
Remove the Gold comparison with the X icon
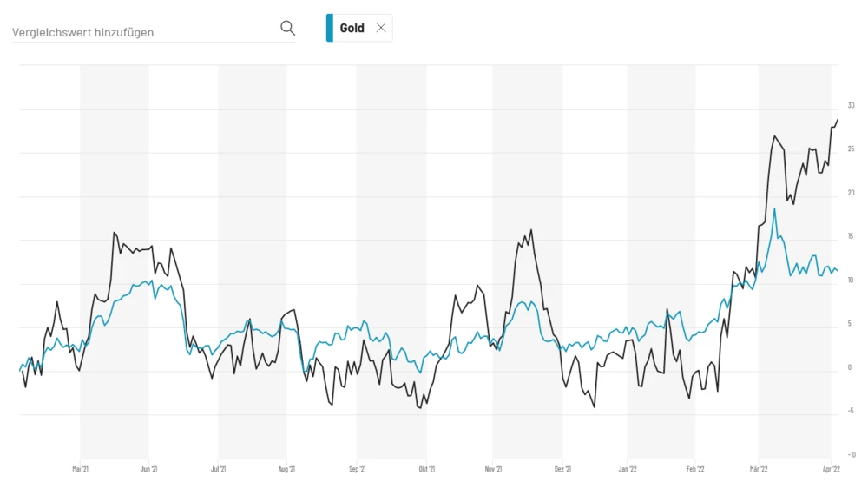tap(381, 28)
